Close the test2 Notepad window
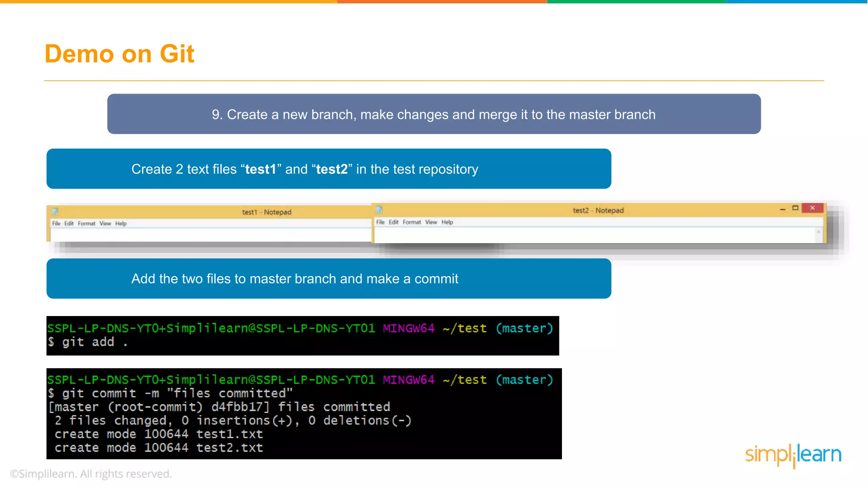Screen dimensions: 868x488 (812, 208)
